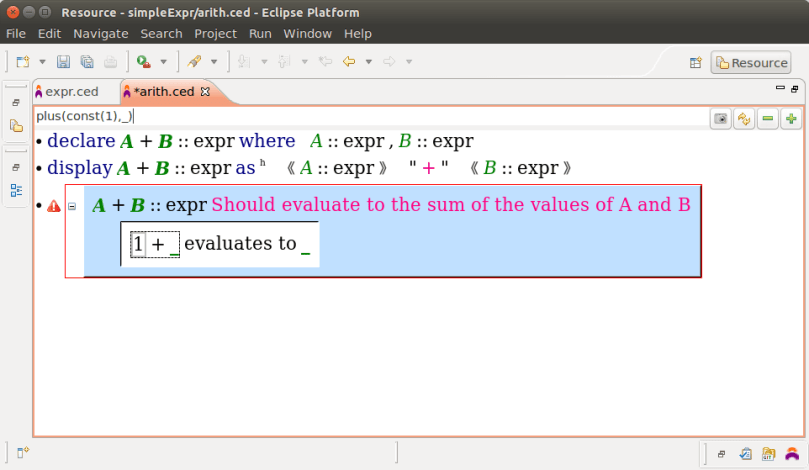The height and width of the screenshot is (470, 809).
Task: Switch to the expr.ced tab
Action: (x=71, y=92)
